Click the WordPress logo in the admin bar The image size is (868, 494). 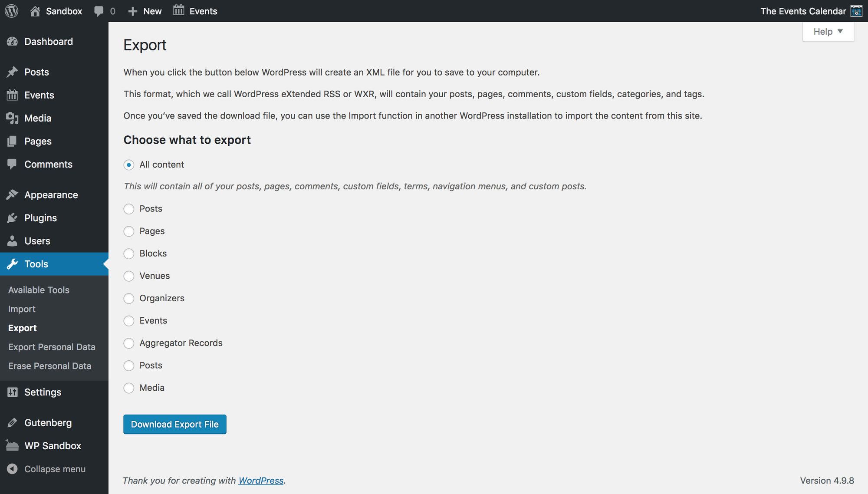click(x=11, y=11)
